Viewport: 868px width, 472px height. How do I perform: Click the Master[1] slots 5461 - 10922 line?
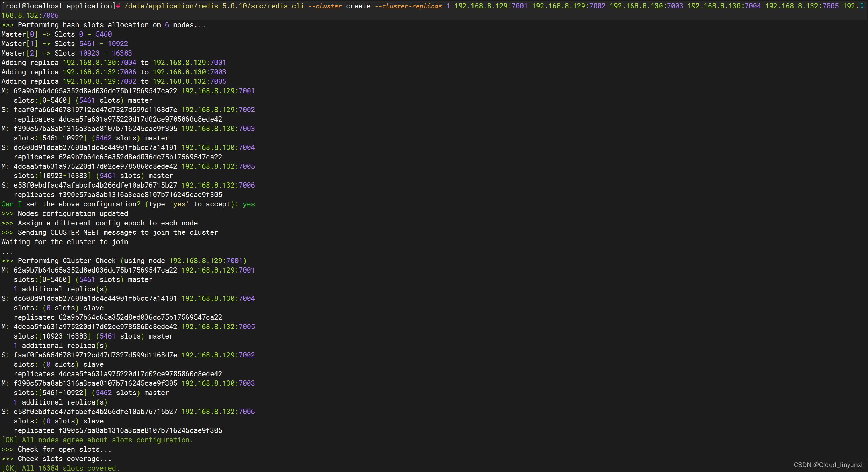[65, 44]
